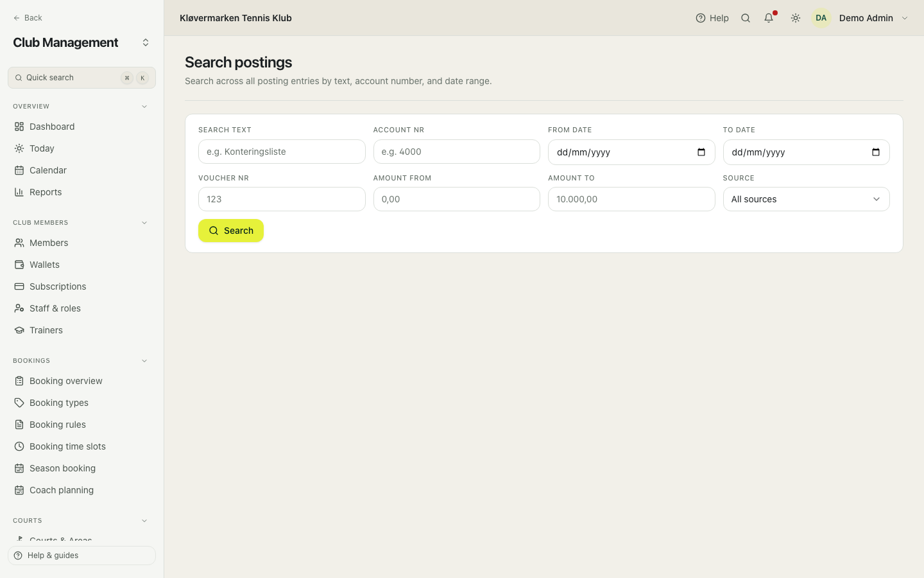Screen dimensions: 924x578
Task: Click the From Date dd/mm/yyyy text
Action: 583,152
